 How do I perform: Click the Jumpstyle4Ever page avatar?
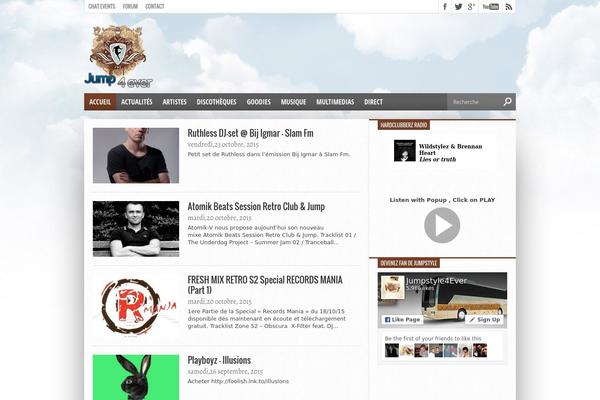[393, 287]
